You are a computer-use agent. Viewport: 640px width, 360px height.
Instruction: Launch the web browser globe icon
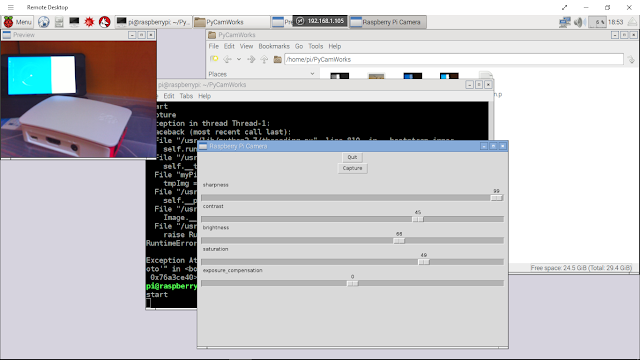point(44,22)
